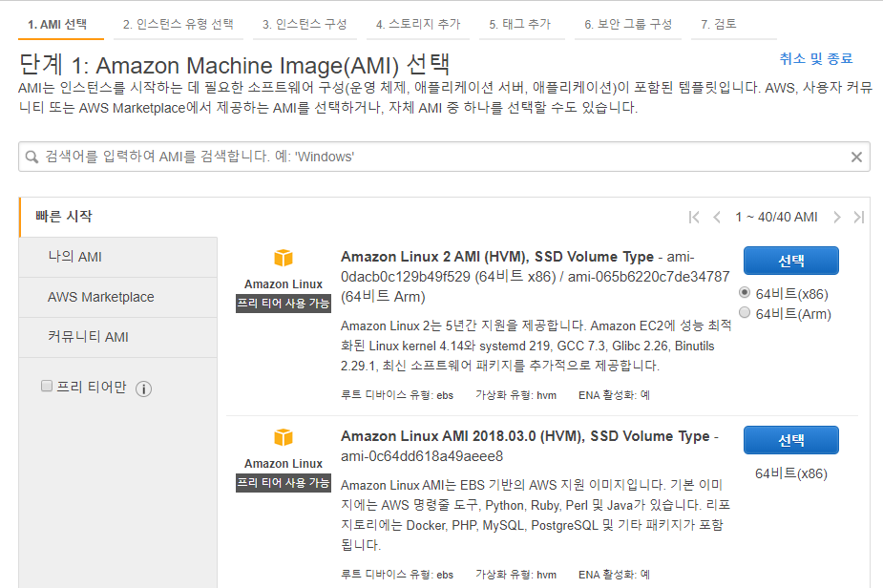Open the 1. AMI 선택 tab
The height and width of the screenshot is (588, 883).
[x=61, y=25]
